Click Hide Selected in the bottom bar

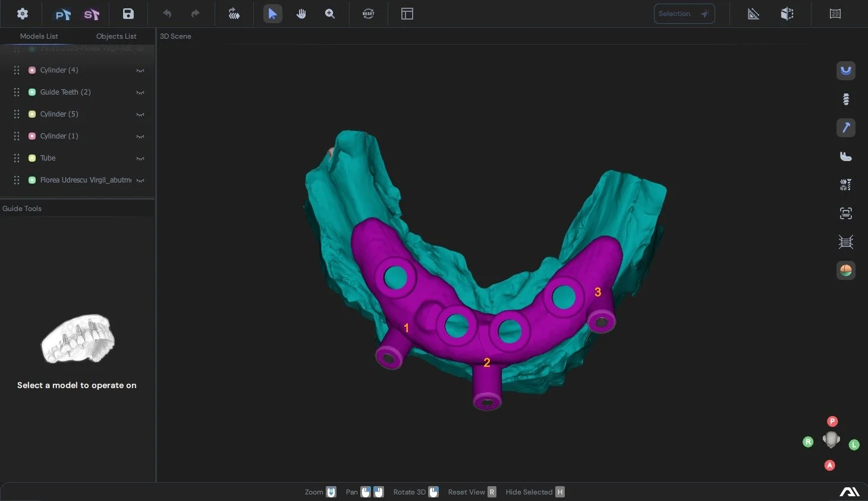click(x=529, y=491)
